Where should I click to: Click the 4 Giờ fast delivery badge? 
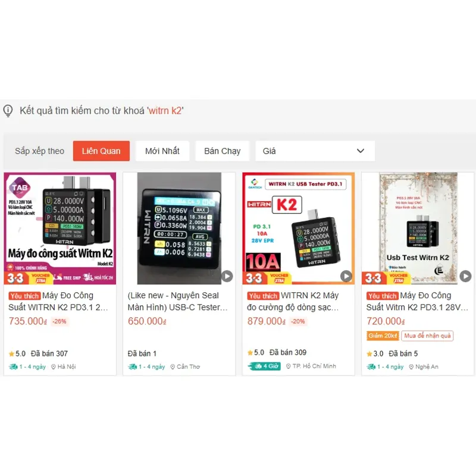pyautogui.click(x=264, y=366)
